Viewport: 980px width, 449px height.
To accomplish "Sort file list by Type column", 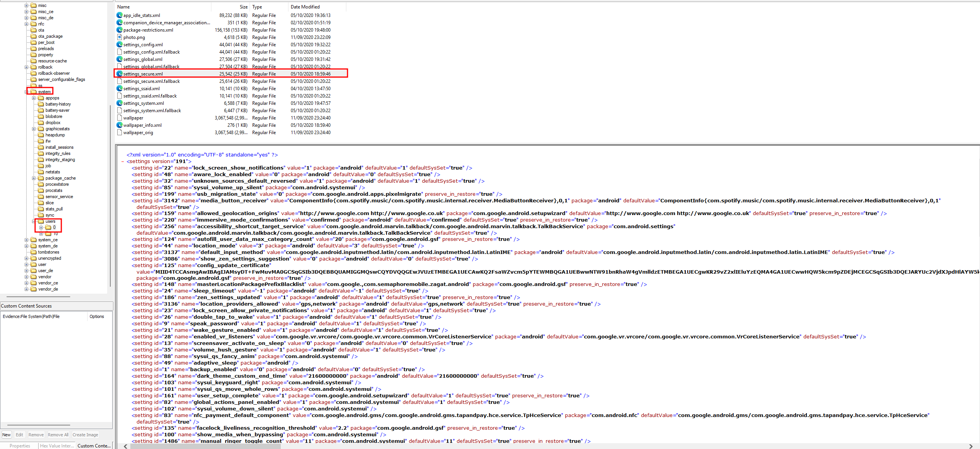I will coord(269,7).
